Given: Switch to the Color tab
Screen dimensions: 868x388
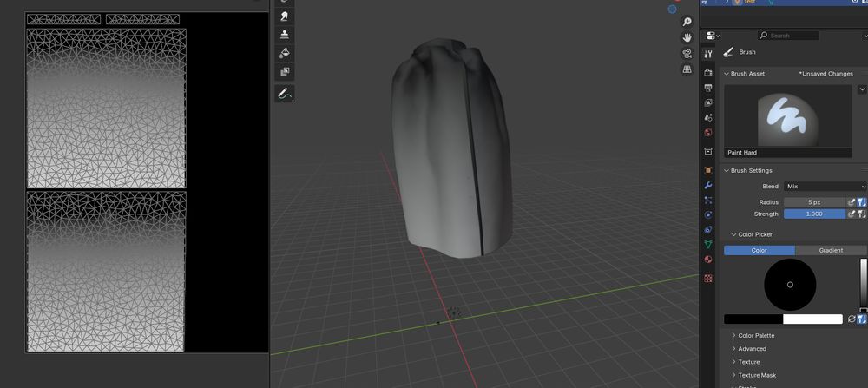Looking at the screenshot, I should click(x=759, y=250).
